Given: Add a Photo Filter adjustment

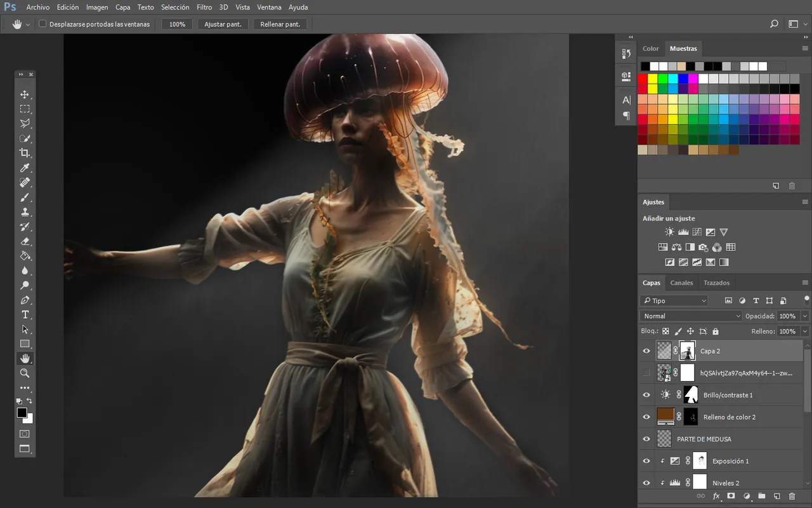Looking at the screenshot, I should [703, 247].
